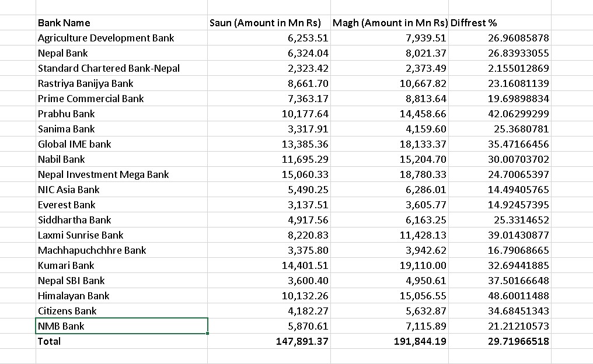593x364 pixels.
Task: Click the fill handle of NMB Bank cell
Action: click(208, 333)
